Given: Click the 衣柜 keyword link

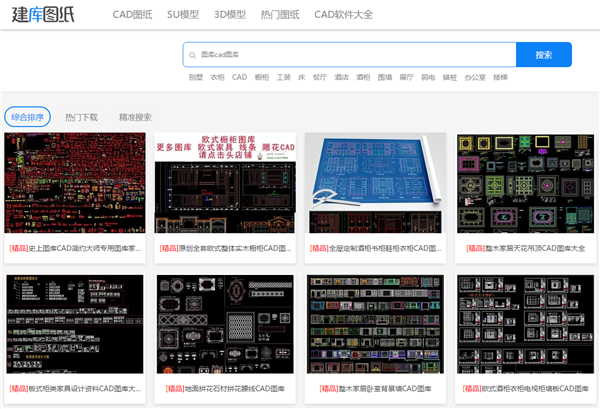Looking at the screenshot, I should [x=217, y=77].
